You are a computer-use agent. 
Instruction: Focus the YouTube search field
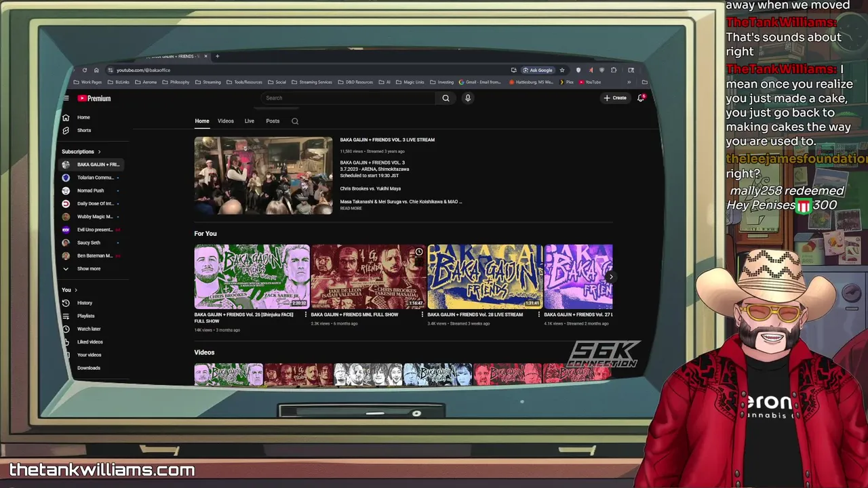[348, 98]
